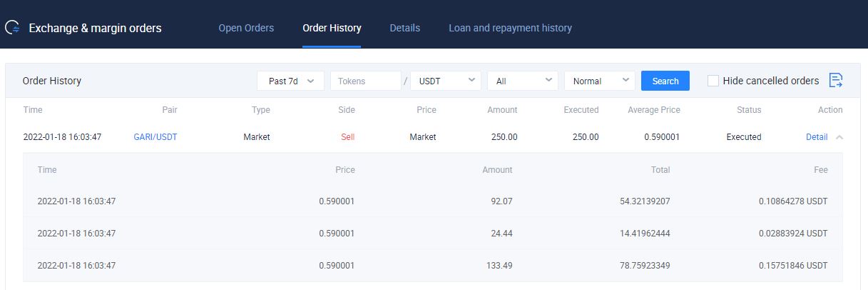This screenshot has height=290, width=868.
Task: Open the GARI/USDT pair link
Action: pyautogui.click(x=155, y=137)
